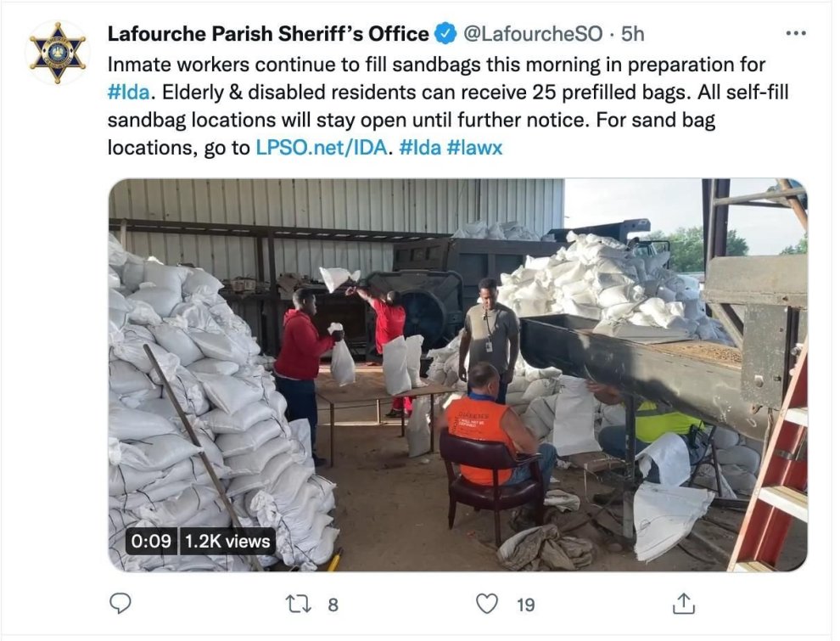Click the blue verified checkmark badge
This screenshot has height=641, width=840.
[445, 34]
